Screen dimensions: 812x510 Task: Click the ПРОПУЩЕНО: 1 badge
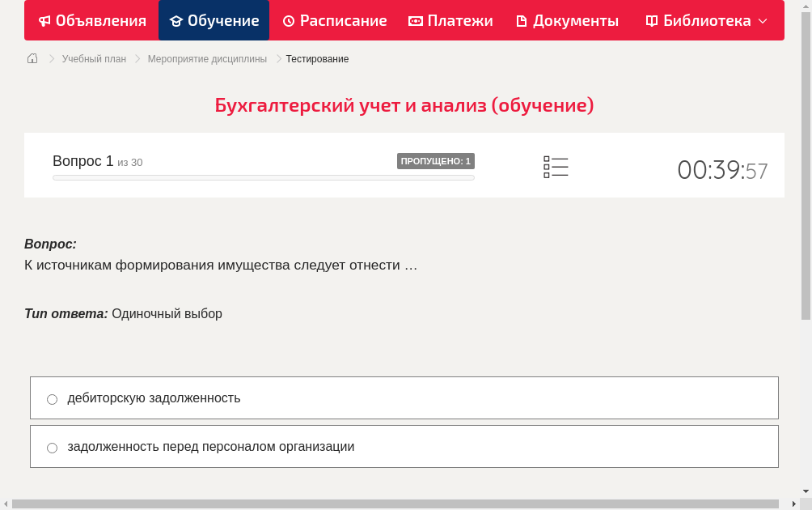pos(436,161)
